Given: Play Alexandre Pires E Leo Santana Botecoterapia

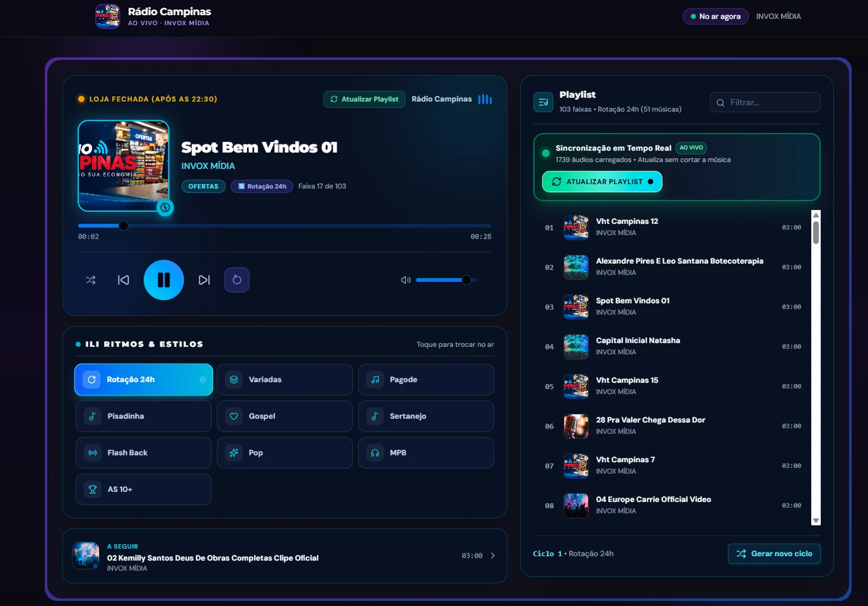Looking at the screenshot, I should [x=673, y=267].
